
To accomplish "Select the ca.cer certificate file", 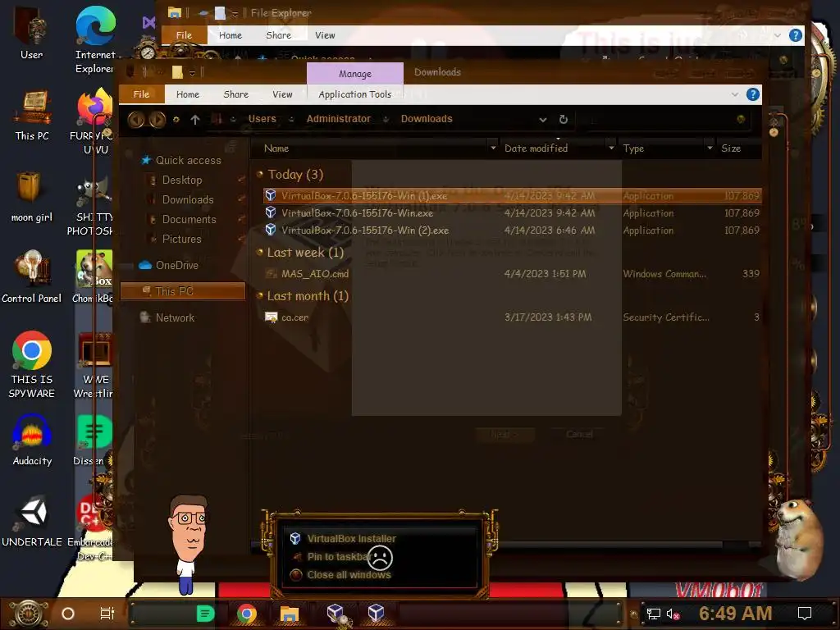I will (512, 317).
